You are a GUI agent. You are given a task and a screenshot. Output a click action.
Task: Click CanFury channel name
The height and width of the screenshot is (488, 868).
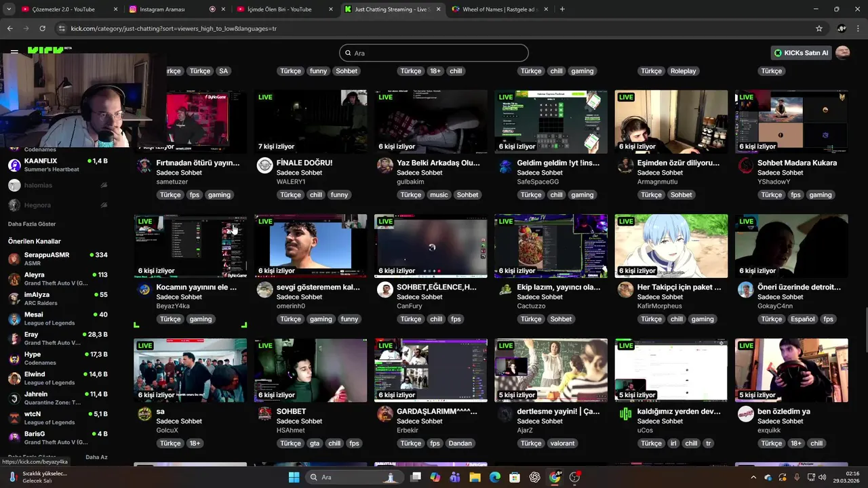click(x=410, y=306)
